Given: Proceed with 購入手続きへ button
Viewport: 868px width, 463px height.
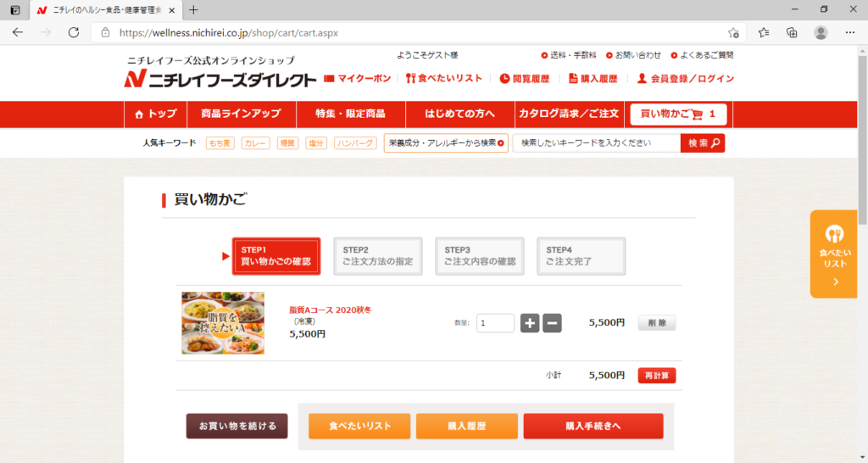Looking at the screenshot, I should 593,426.
